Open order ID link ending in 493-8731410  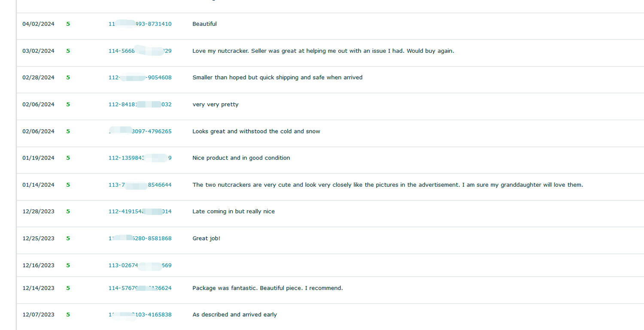coord(140,24)
